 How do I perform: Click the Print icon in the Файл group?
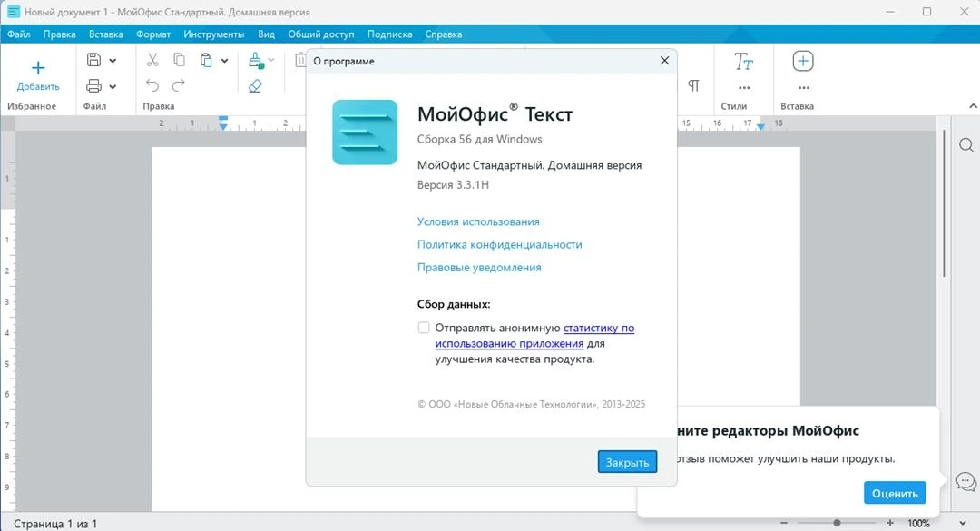click(93, 85)
